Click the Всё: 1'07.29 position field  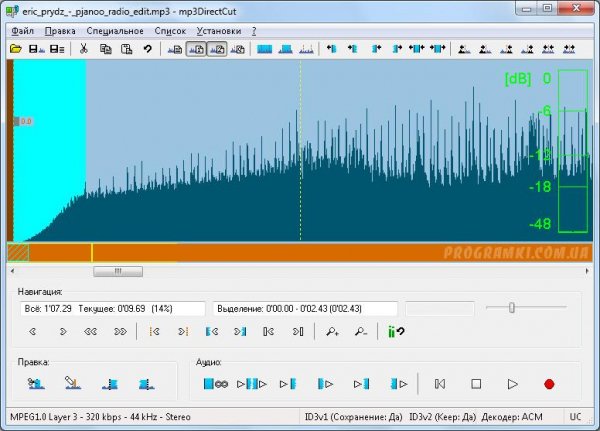(113, 309)
